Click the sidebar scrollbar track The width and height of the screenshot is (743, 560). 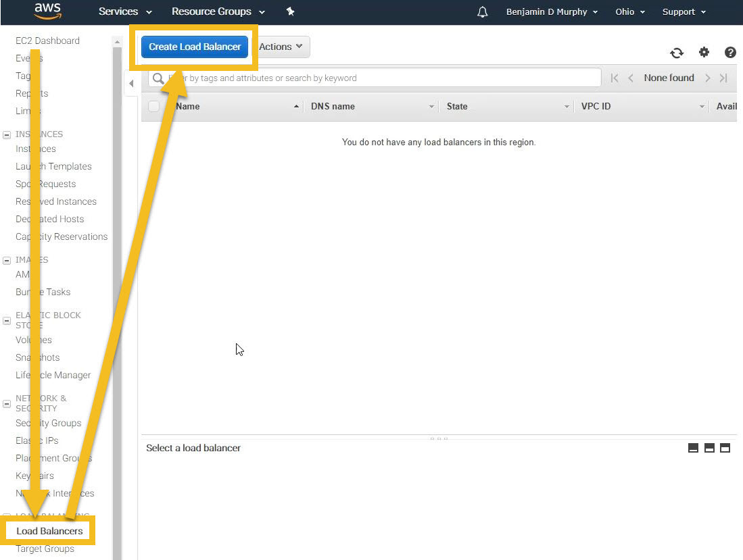[x=117, y=303]
